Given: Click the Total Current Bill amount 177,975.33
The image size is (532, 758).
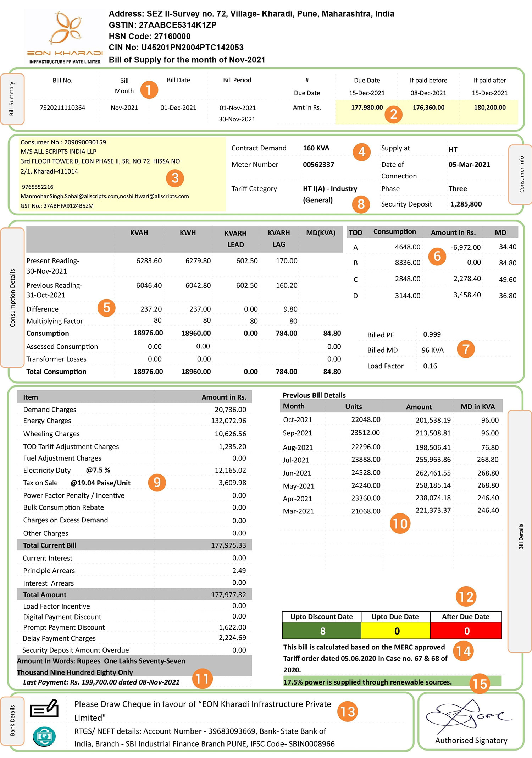Looking at the screenshot, I should click(229, 545).
